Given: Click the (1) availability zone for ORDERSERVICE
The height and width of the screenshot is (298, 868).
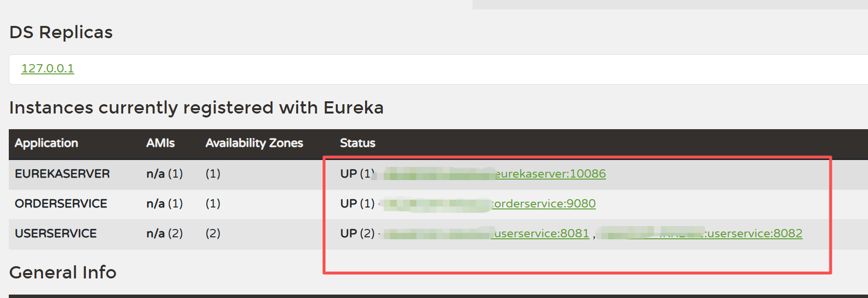Looking at the screenshot, I should point(213,204).
